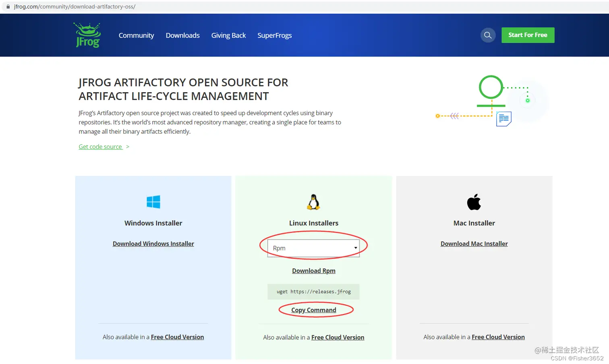The height and width of the screenshot is (364, 609).
Task: Click the Windows Installer heading
Action: [x=153, y=223]
